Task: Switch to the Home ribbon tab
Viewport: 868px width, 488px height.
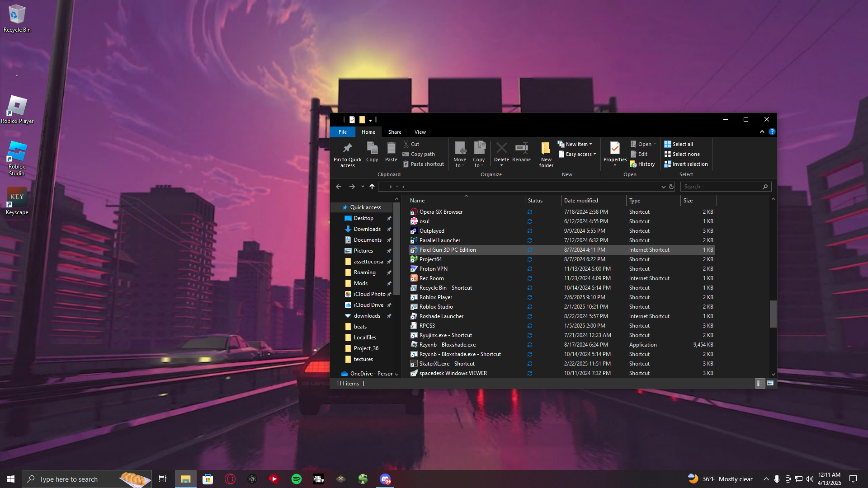Action: coord(368,132)
